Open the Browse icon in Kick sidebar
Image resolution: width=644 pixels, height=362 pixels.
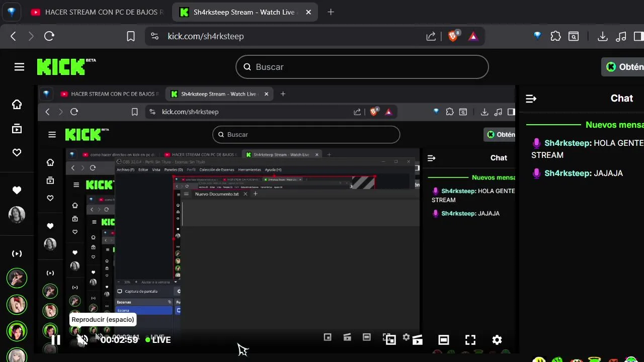pyautogui.click(x=17, y=129)
